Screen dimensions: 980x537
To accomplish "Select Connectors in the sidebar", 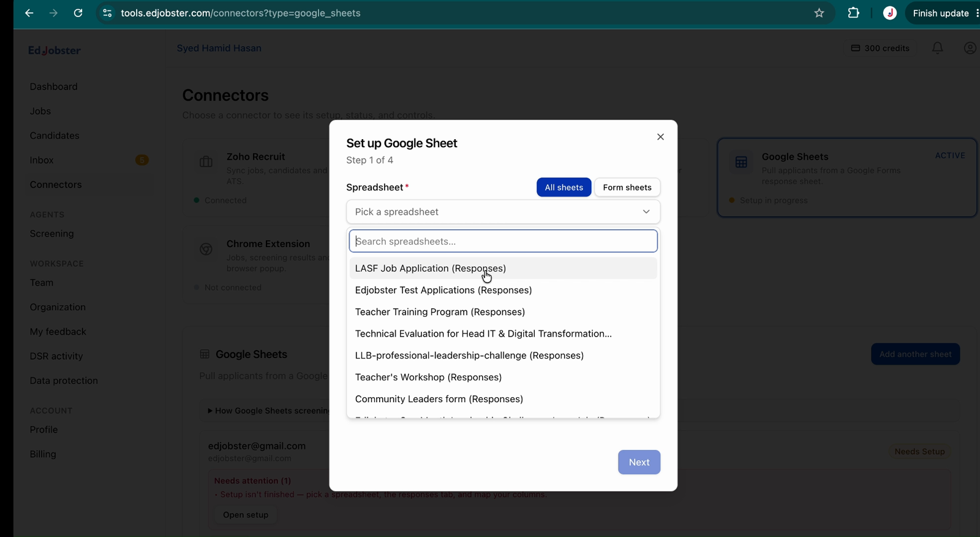I will click(56, 185).
